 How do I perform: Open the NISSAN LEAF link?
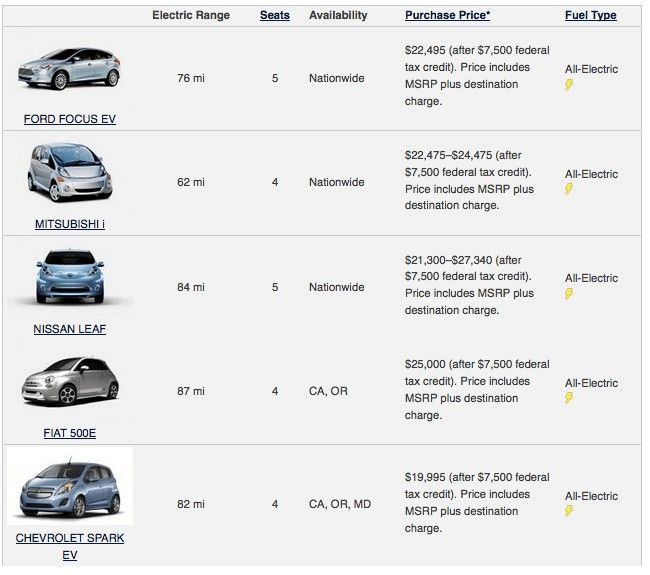[70, 329]
